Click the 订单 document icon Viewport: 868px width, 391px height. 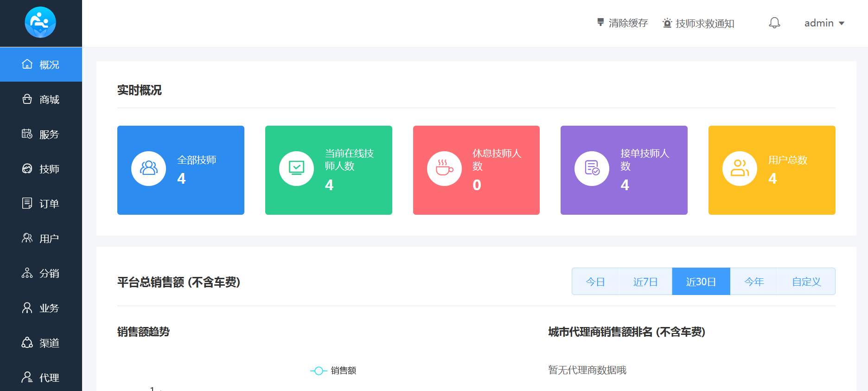click(x=27, y=204)
